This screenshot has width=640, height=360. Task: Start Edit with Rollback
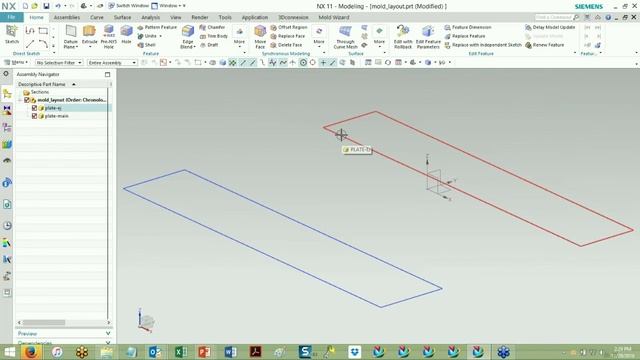[403, 36]
